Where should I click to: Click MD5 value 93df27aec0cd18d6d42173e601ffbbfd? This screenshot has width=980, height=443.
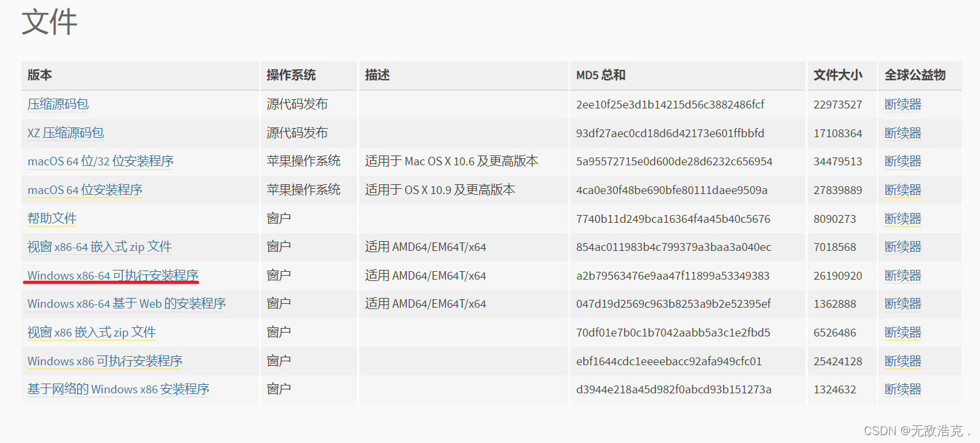[x=670, y=133]
